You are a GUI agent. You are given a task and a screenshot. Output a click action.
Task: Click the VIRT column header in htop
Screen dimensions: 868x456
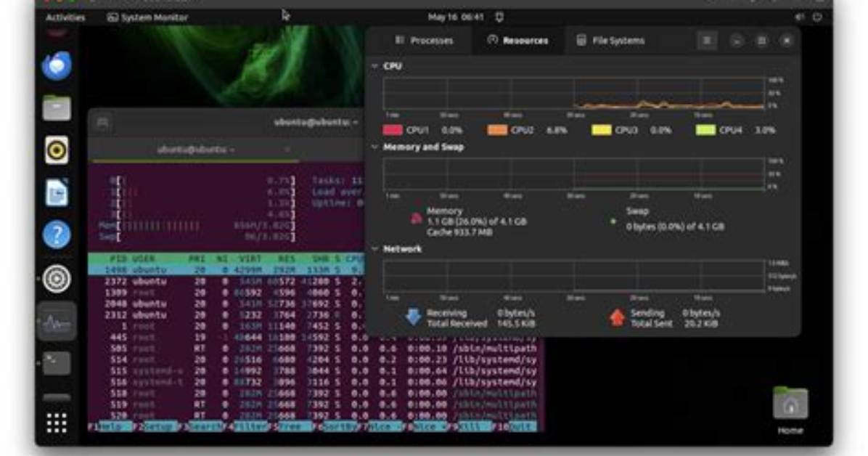(x=250, y=258)
